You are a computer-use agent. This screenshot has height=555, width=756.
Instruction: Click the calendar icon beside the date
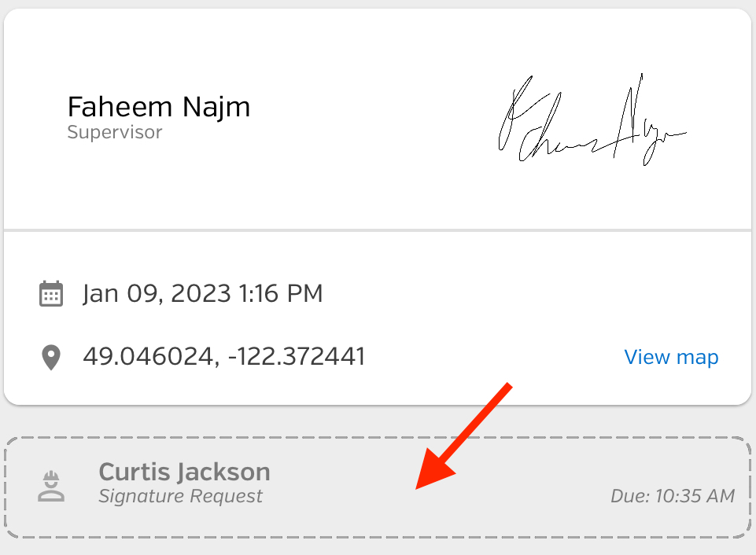point(50,293)
